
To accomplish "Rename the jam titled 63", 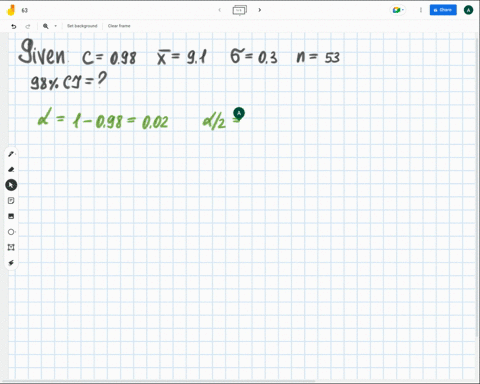I will pyautogui.click(x=25, y=10).
